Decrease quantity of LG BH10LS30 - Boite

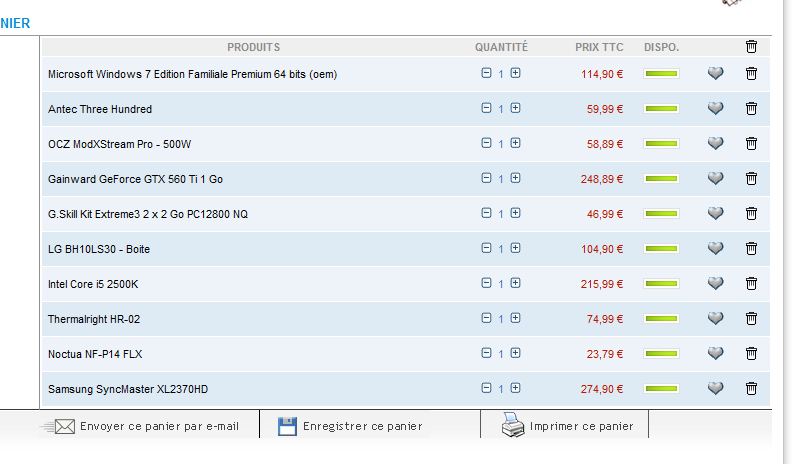[x=486, y=248]
